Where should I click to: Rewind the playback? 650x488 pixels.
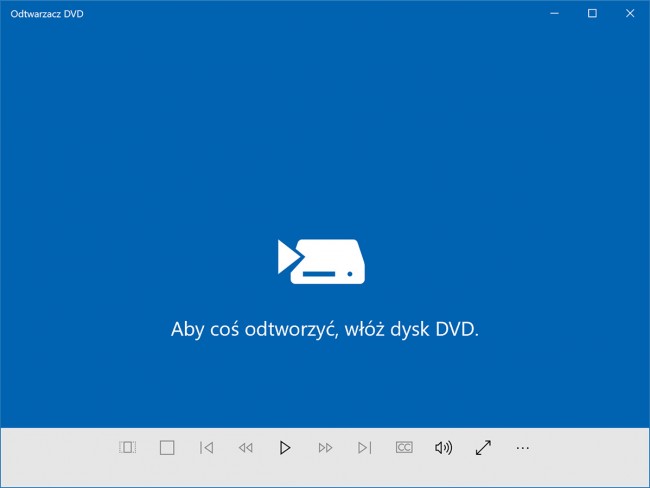click(x=246, y=447)
